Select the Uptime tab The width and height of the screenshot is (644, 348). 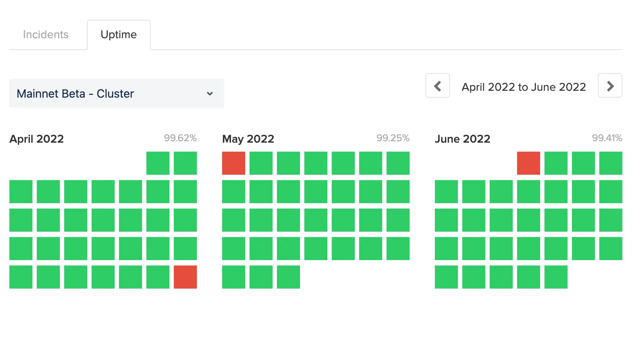point(119,35)
